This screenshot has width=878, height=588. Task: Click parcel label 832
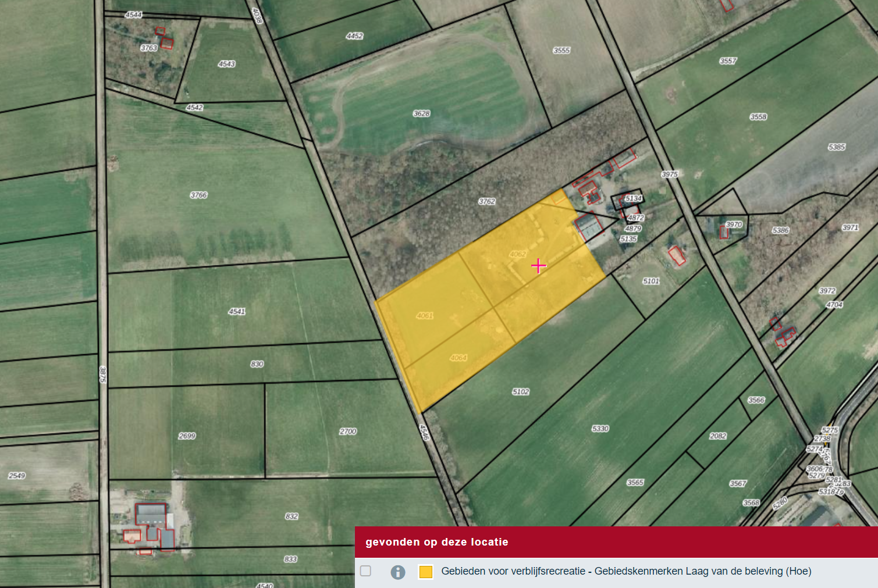click(x=292, y=516)
